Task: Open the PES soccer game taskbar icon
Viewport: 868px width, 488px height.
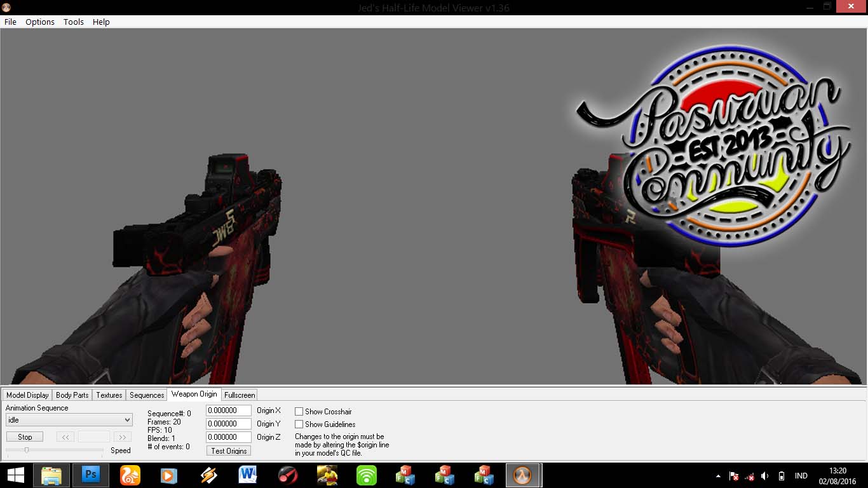Action: pos(327,475)
